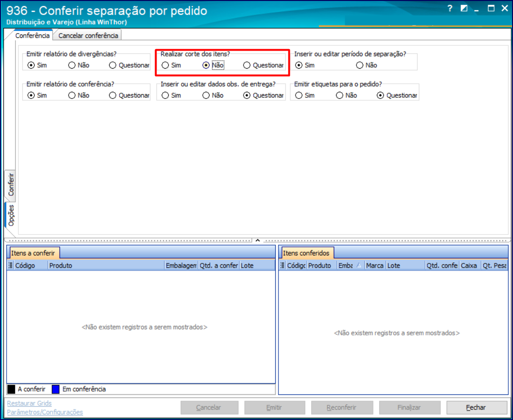Open the Restaurar Grids link
513x420 pixels.
click(29, 403)
